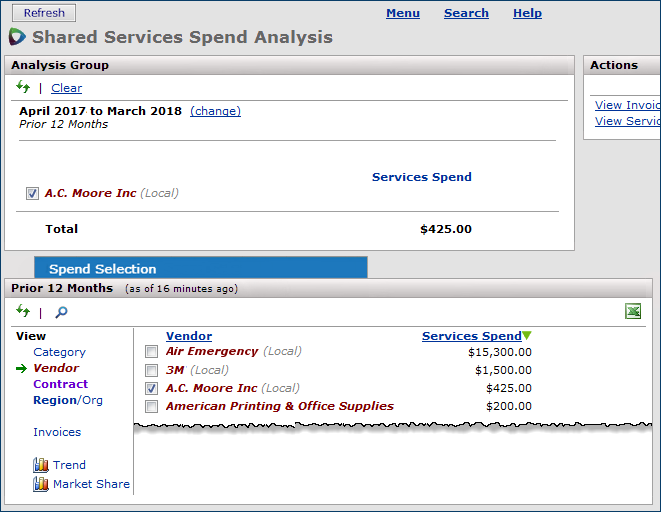Viewport: 661px width, 512px height.
Task: Switch to the Spend Selection tab
Action: point(103,269)
